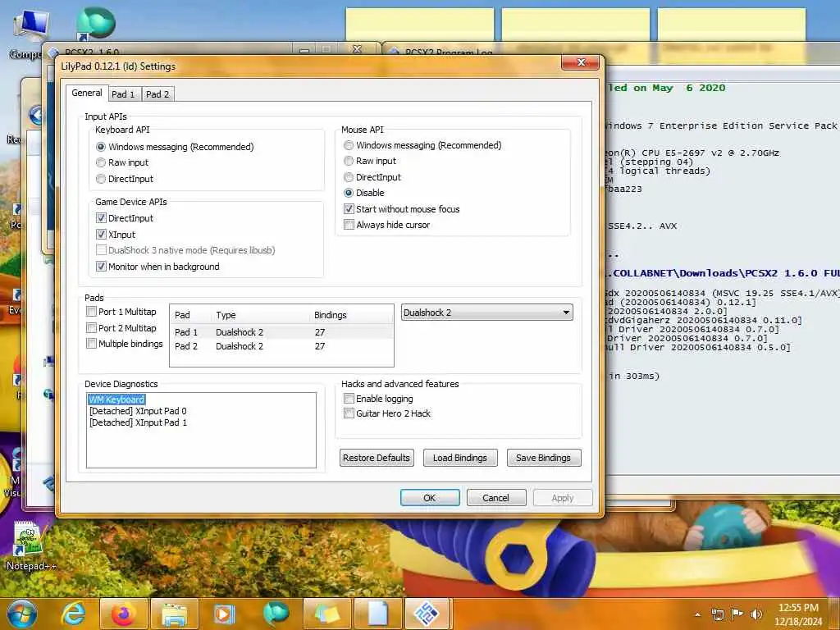Open the Dualshock 2 pad type dropdown
The height and width of the screenshot is (630, 840).
tap(487, 313)
